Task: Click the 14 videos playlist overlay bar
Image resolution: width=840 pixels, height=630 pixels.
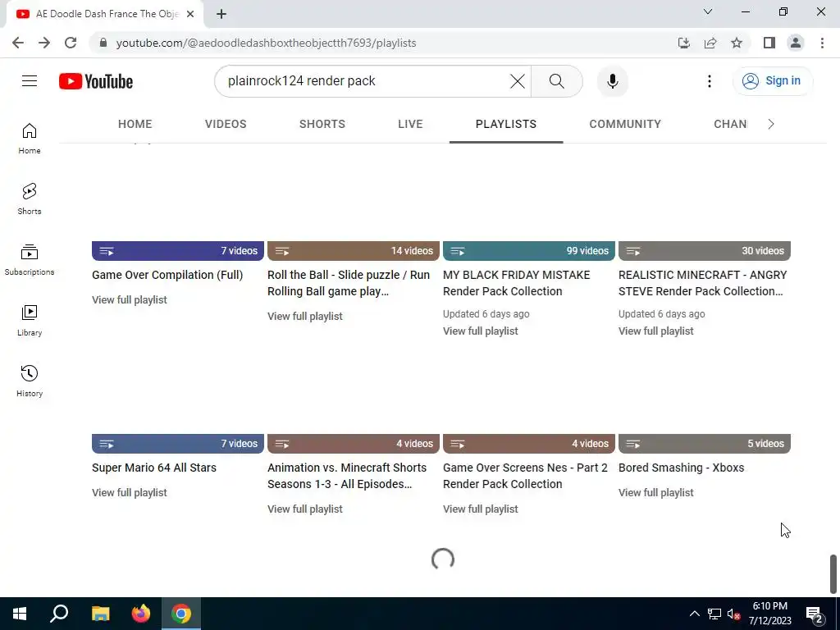Action: pyautogui.click(x=353, y=251)
